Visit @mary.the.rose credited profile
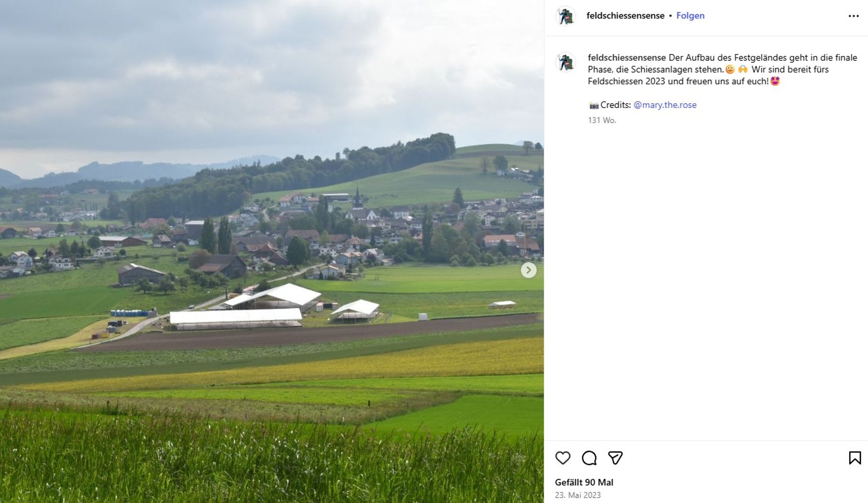Viewport: 868px width, 503px height. [665, 105]
